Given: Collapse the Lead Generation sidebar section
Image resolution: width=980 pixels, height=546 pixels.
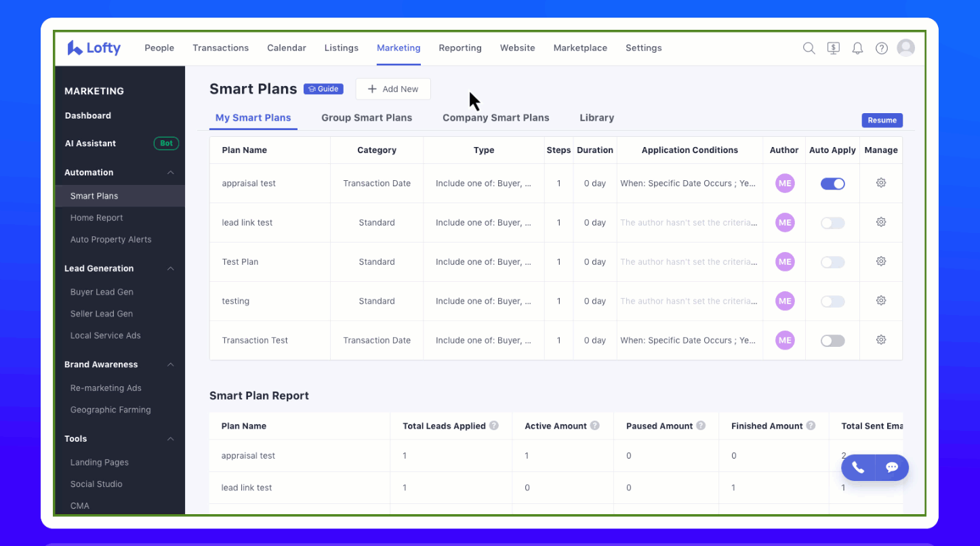Looking at the screenshot, I should (171, 269).
